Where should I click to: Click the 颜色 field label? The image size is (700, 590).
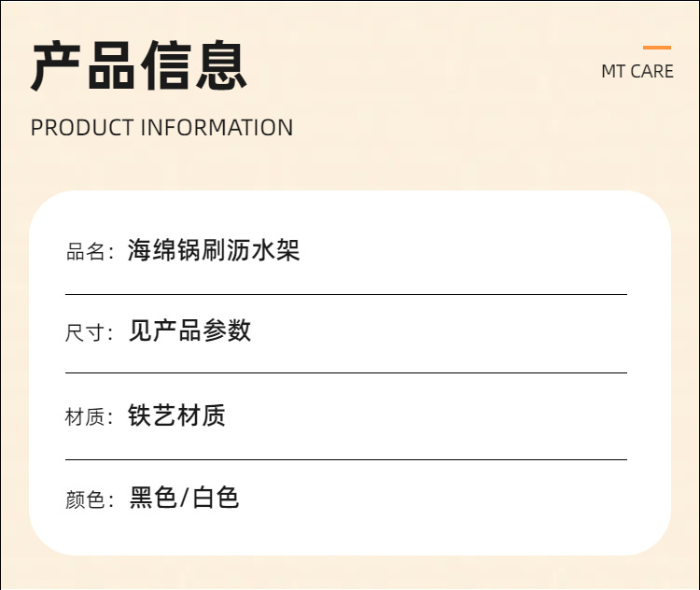click(85, 500)
